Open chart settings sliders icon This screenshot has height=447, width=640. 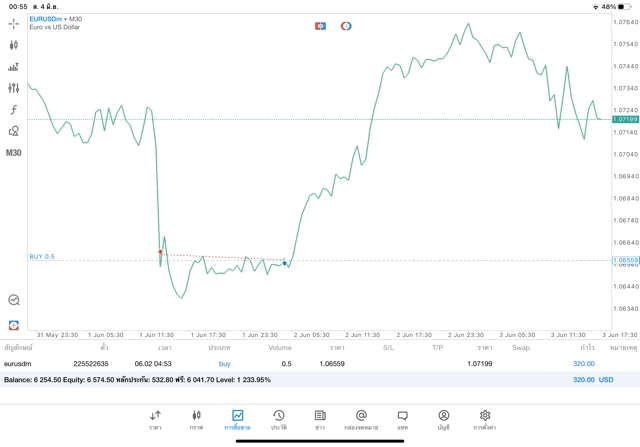[x=14, y=88]
